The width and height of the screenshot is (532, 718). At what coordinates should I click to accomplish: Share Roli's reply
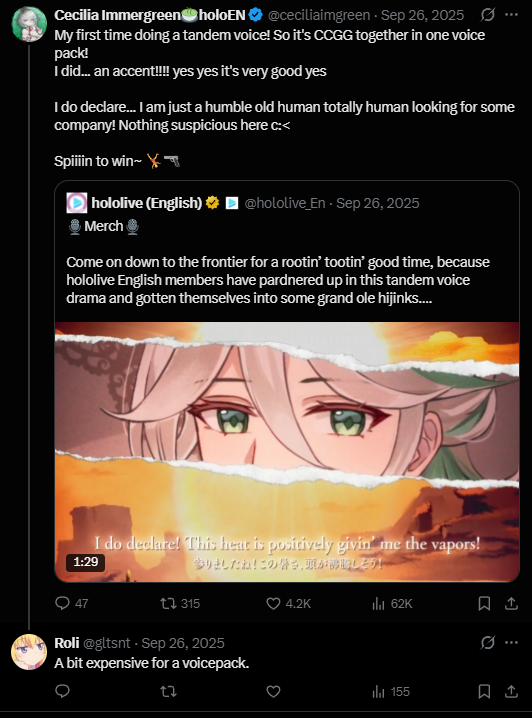pos(511,691)
